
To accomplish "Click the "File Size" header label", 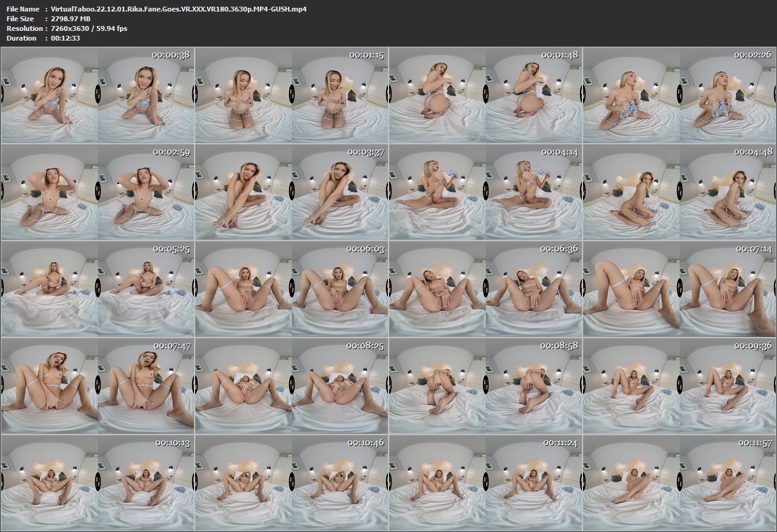I will 22,19.
